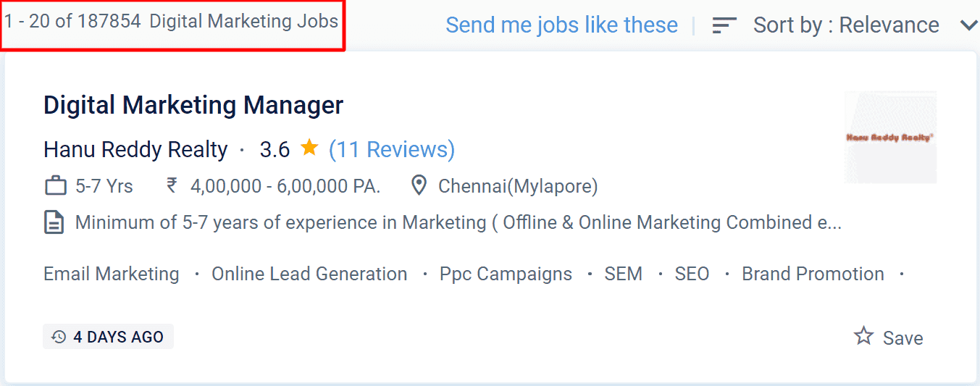Click the sort lines icon

(724, 25)
